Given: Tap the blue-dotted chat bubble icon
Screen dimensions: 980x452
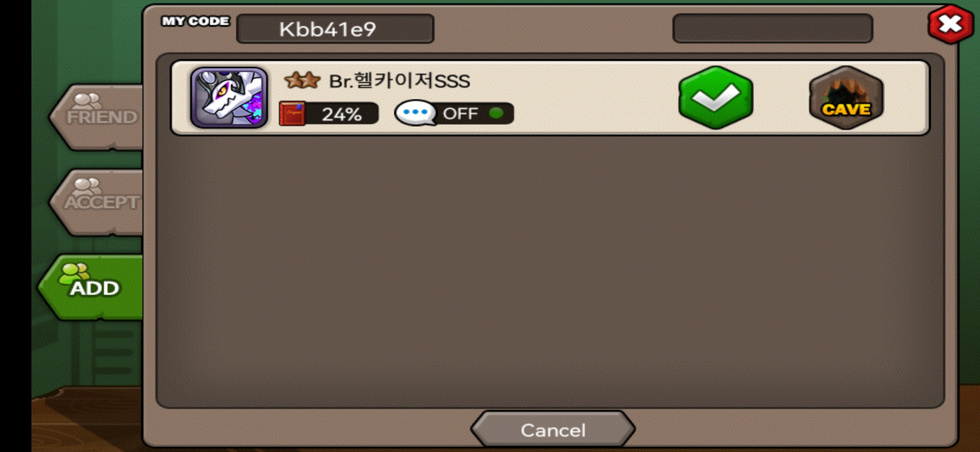Looking at the screenshot, I should coord(416,113).
